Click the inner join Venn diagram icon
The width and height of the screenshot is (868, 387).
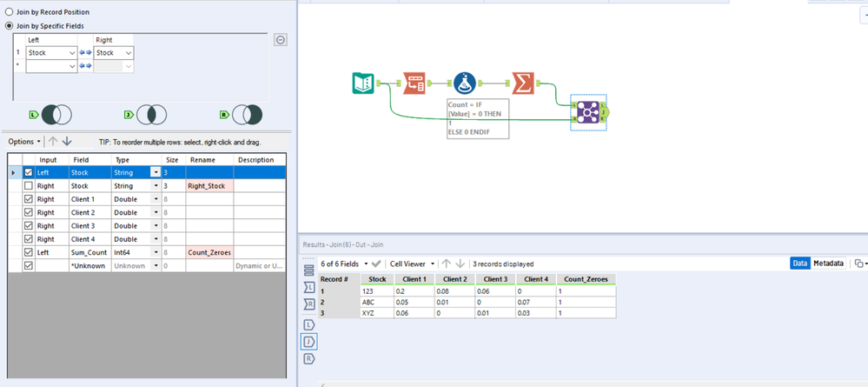(x=152, y=115)
